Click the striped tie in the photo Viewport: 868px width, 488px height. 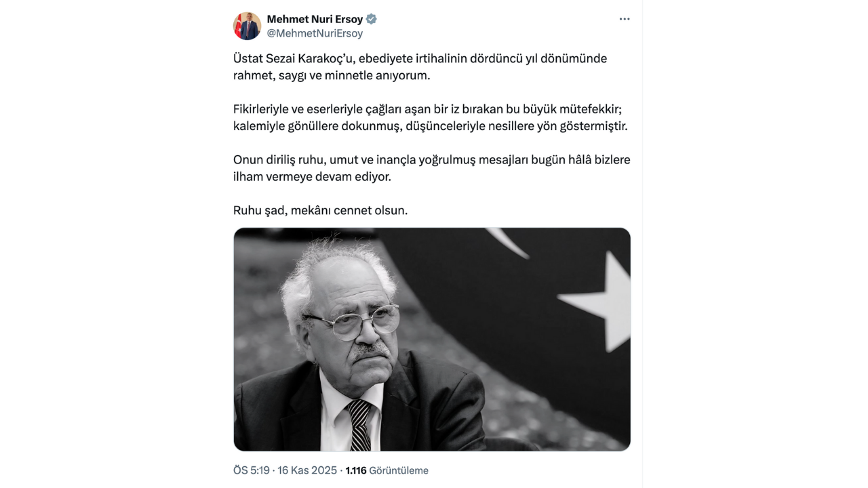[360, 425]
